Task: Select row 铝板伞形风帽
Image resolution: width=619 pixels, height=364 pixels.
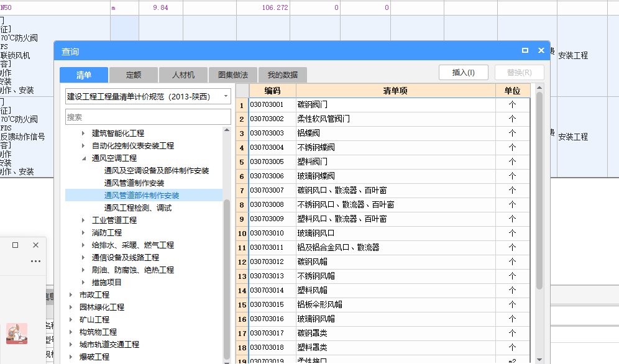Action: [x=383, y=304]
